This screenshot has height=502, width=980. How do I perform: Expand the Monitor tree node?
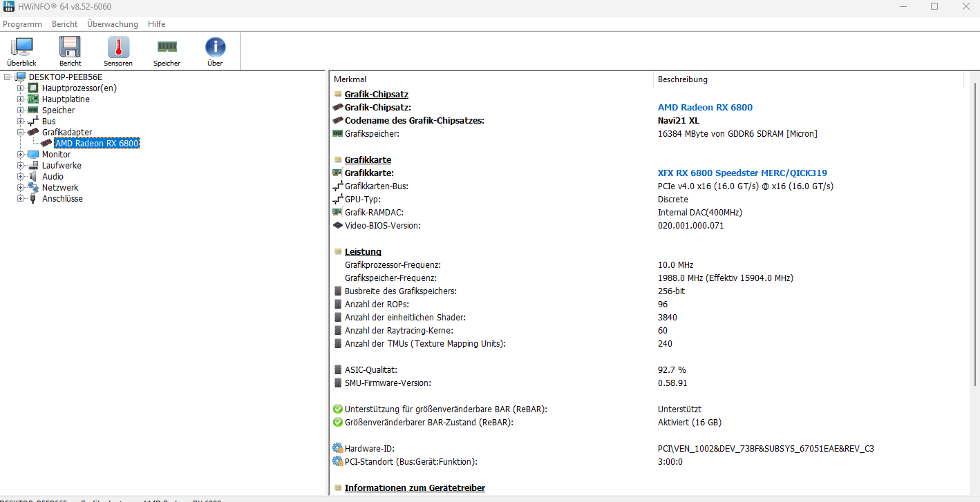click(x=21, y=154)
